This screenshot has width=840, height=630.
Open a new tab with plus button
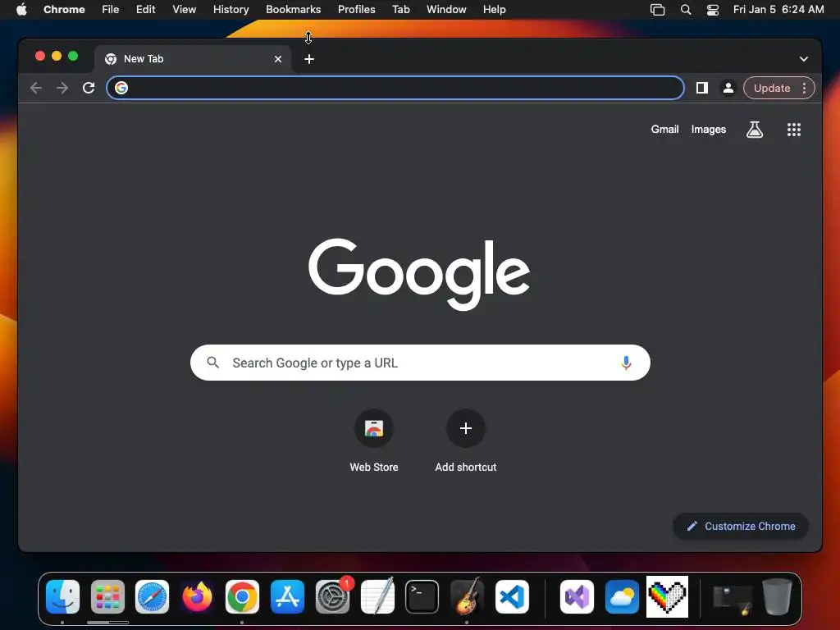click(309, 59)
